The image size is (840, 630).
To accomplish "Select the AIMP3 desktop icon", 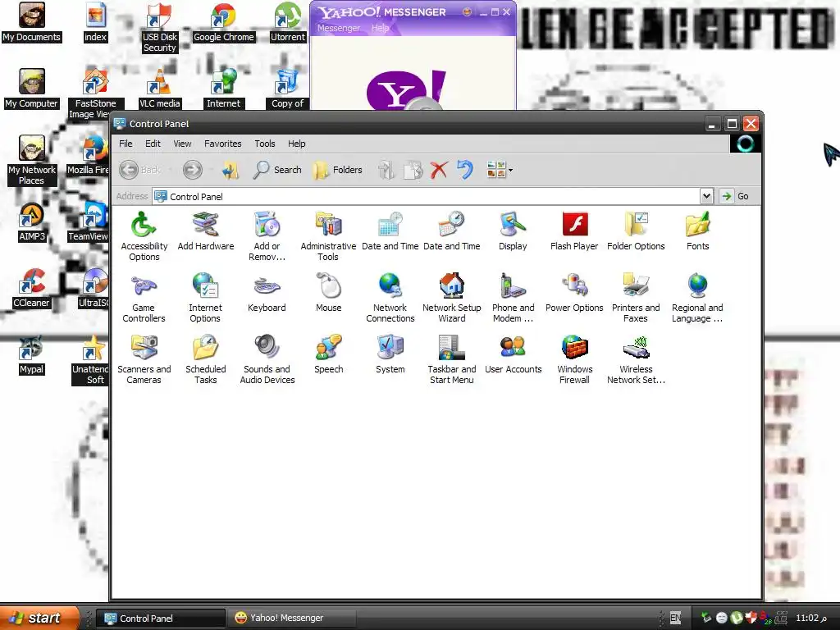I will (32, 221).
